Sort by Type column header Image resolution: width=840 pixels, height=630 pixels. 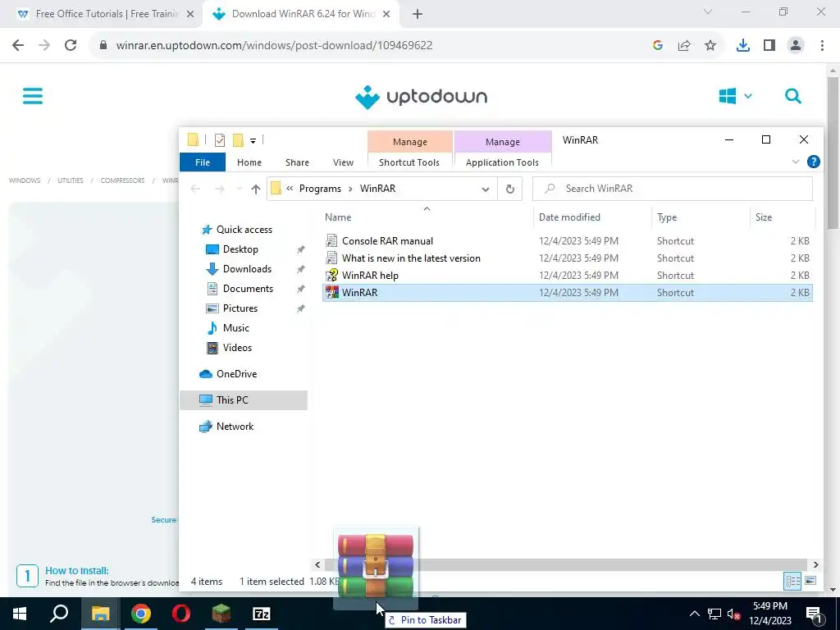click(667, 217)
